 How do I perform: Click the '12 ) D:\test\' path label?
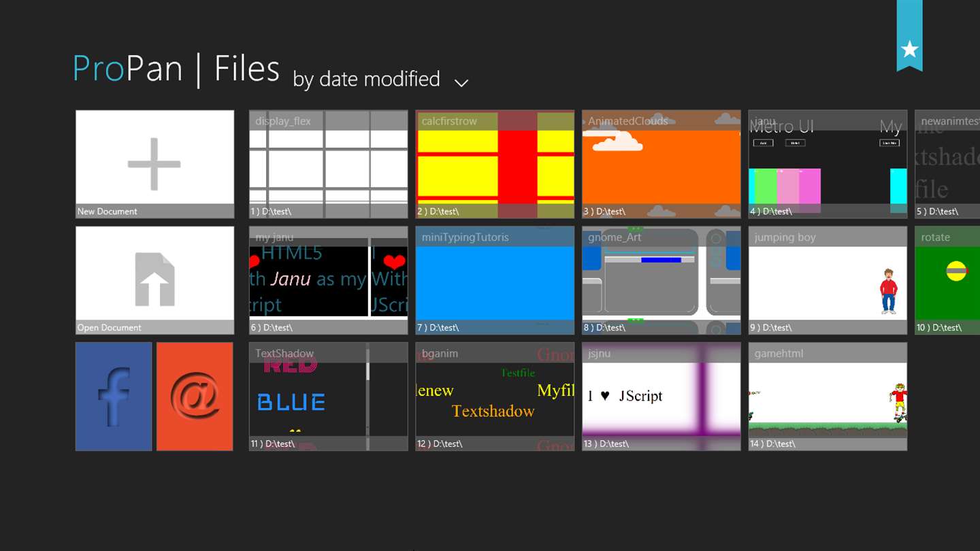440,444
